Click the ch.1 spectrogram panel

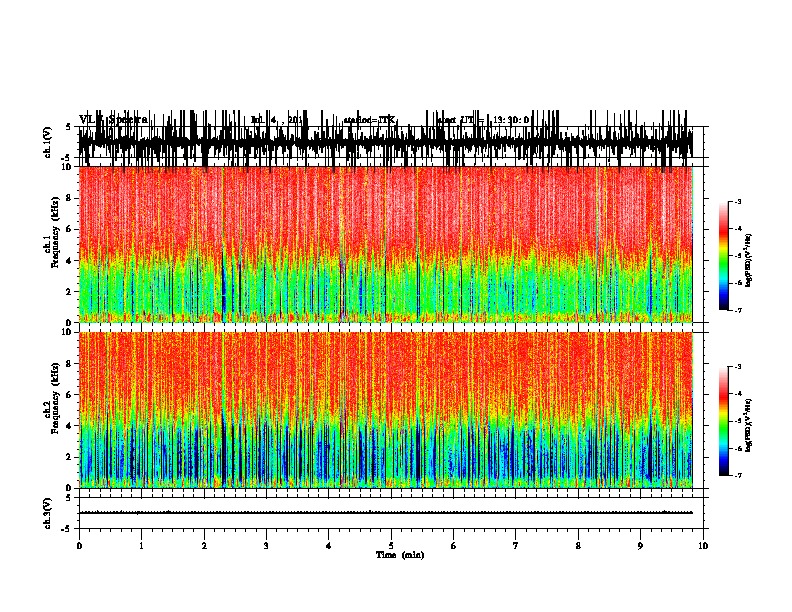pos(386,244)
